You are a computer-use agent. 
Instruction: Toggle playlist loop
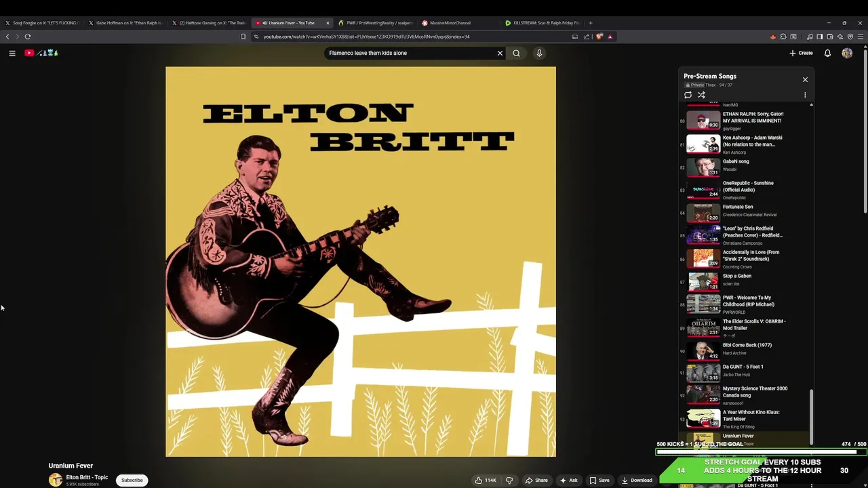tap(688, 95)
